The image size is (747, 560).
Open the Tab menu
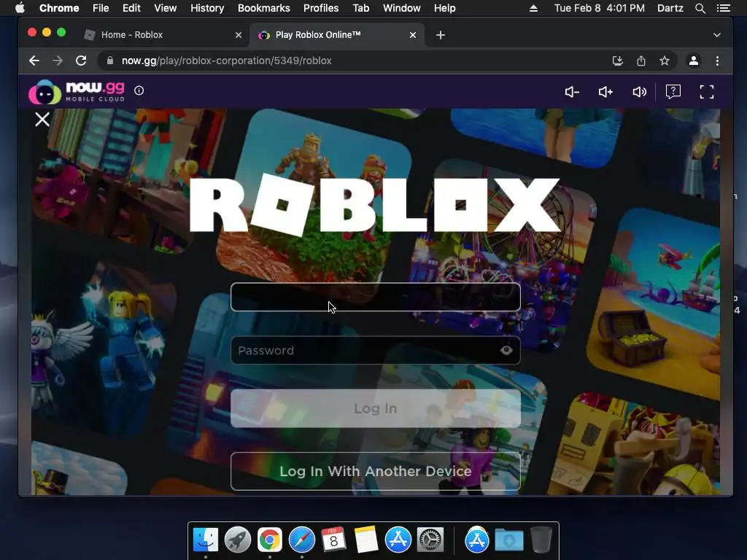tap(361, 8)
